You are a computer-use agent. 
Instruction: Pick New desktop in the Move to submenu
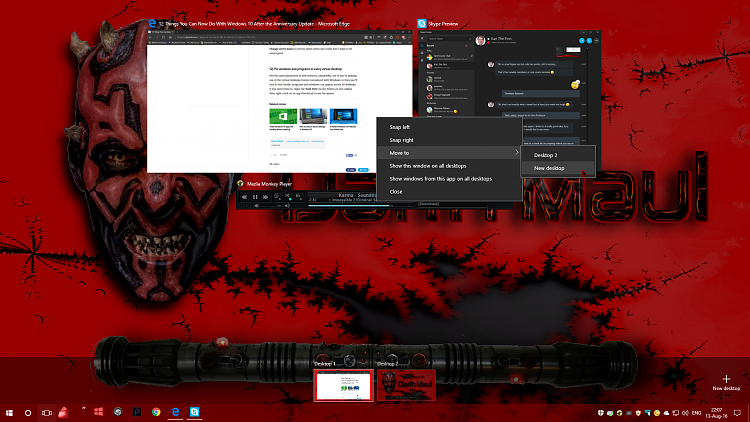[x=558, y=168]
